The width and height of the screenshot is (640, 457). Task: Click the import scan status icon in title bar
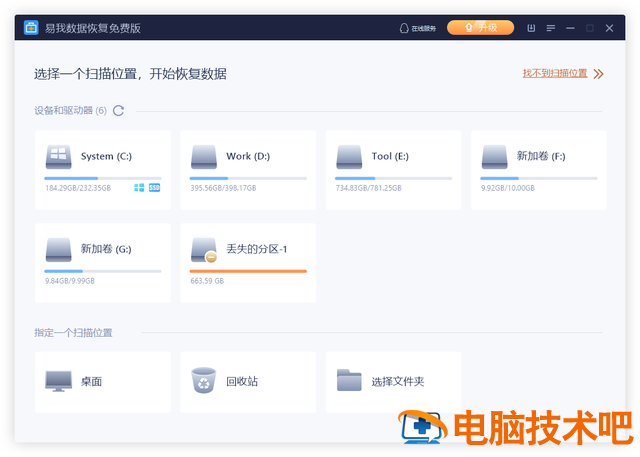tap(531, 28)
